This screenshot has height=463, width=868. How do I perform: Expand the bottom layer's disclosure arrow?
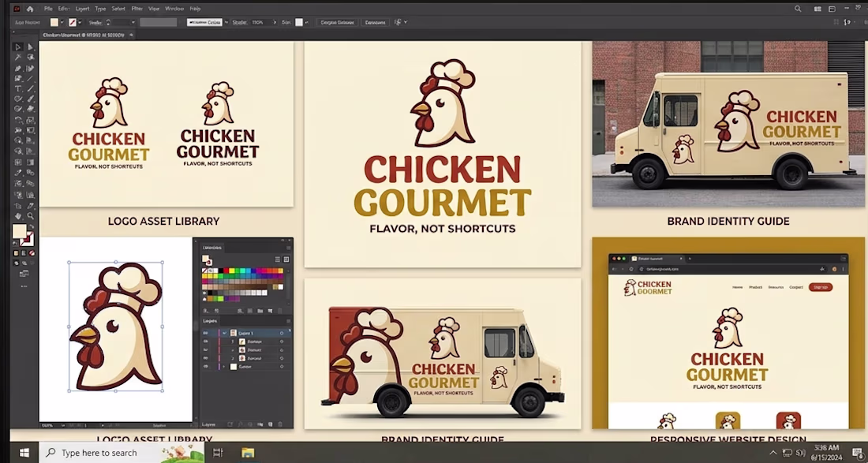(x=224, y=366)
